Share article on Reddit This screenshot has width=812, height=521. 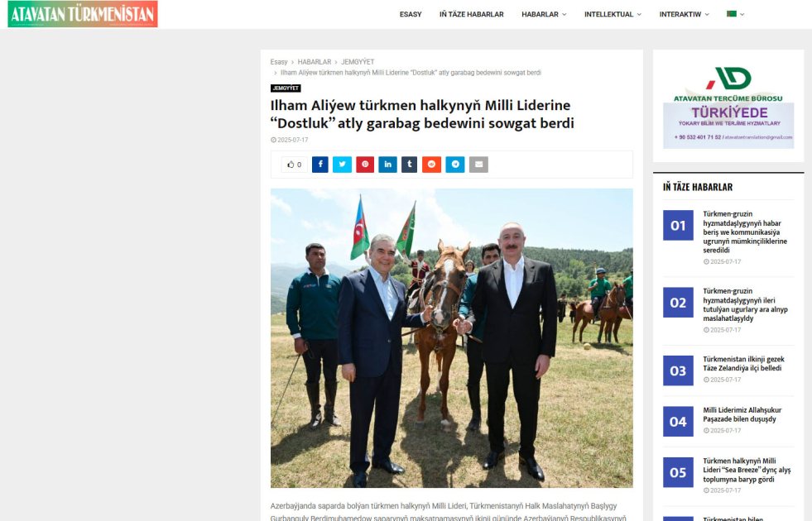[x=431, y=165]
